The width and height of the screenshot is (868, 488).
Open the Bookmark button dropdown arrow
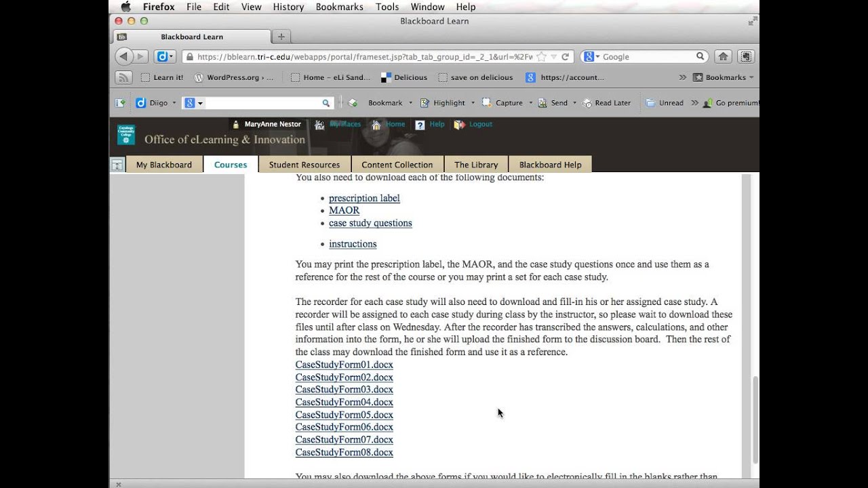click(x=410, y=103)
